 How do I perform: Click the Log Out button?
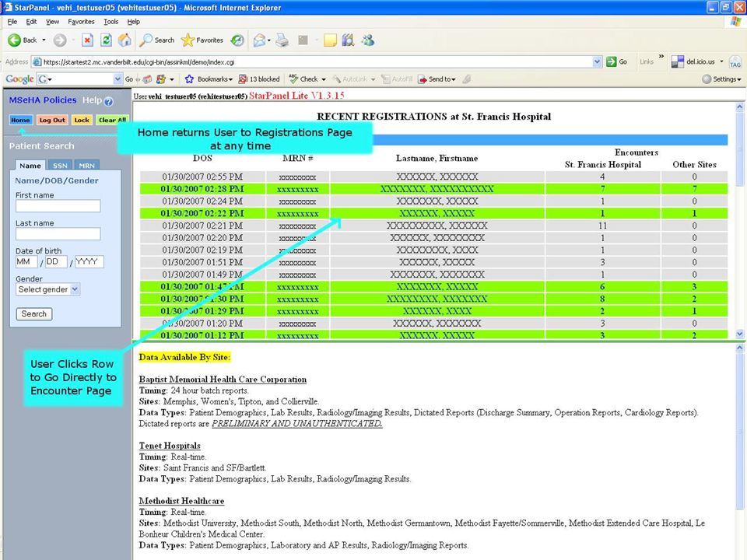click(x=52, y=120)
